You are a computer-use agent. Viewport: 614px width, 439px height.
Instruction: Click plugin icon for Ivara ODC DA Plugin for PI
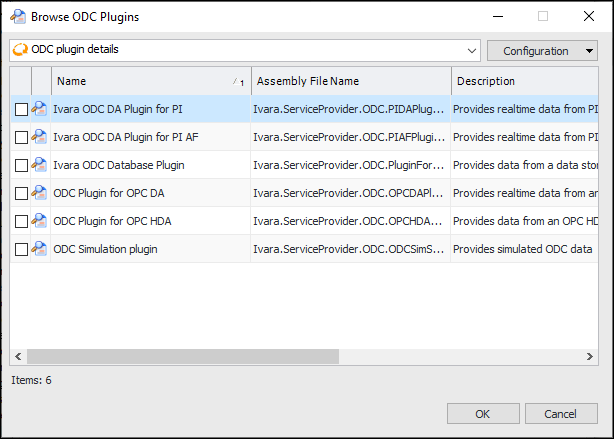[40, 109]
